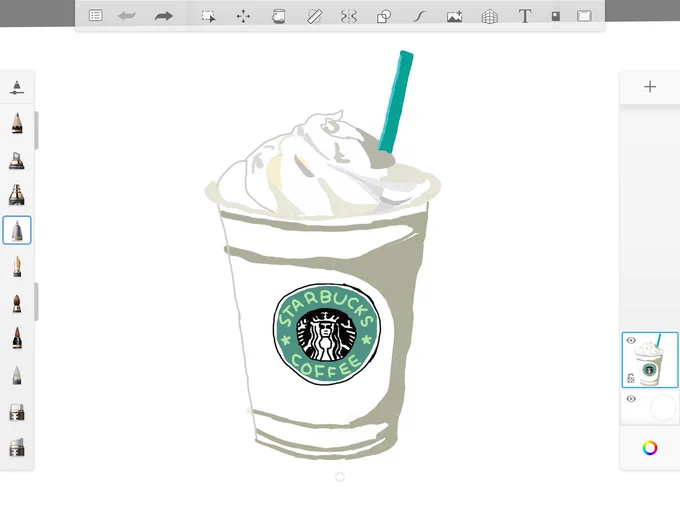Open the Ruler guides tool
680x510 pixels.
pos(314,16)
